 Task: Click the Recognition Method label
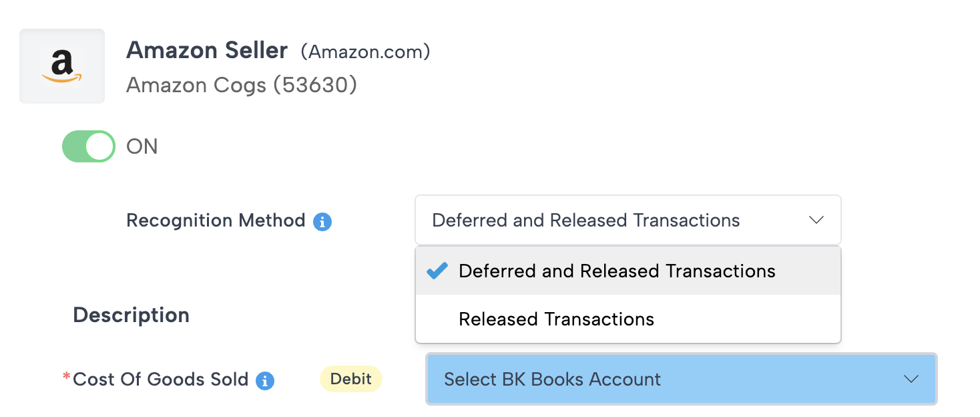216,221
